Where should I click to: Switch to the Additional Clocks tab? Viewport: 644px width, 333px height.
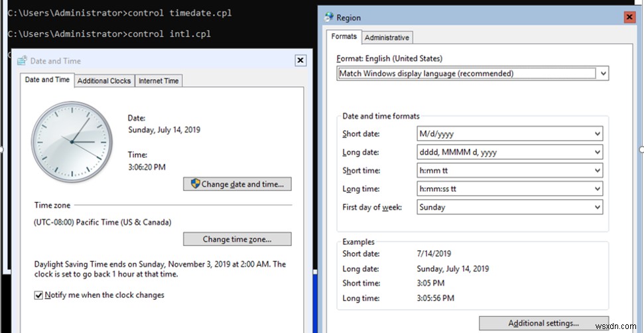tap(104, 81)
